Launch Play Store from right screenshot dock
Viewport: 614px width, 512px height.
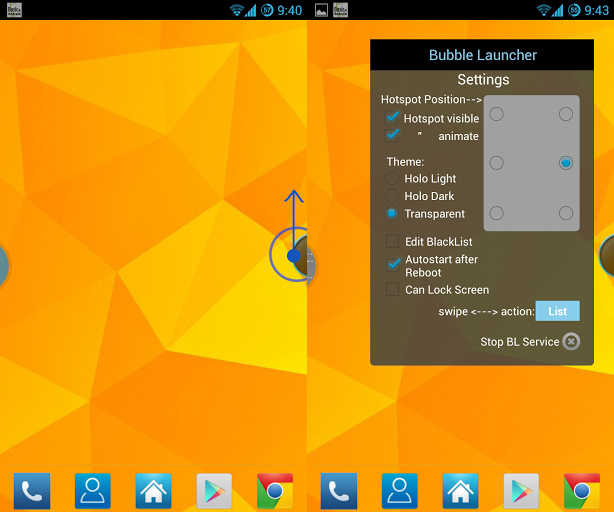click(x=521, y=491)
